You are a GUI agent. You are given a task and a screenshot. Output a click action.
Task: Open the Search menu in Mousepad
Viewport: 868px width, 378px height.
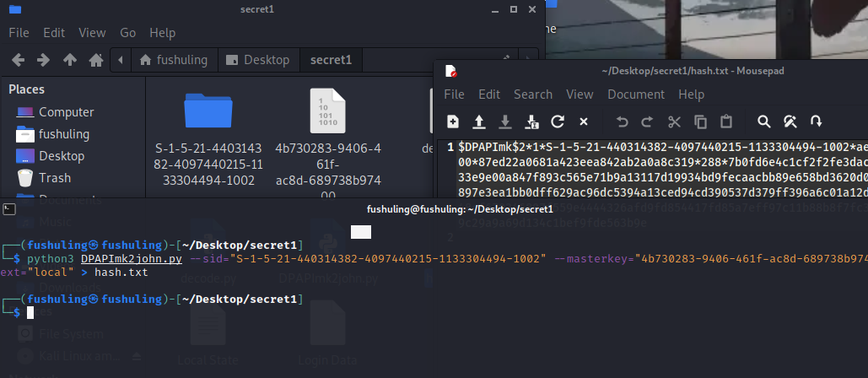click(x=532, y=94)
